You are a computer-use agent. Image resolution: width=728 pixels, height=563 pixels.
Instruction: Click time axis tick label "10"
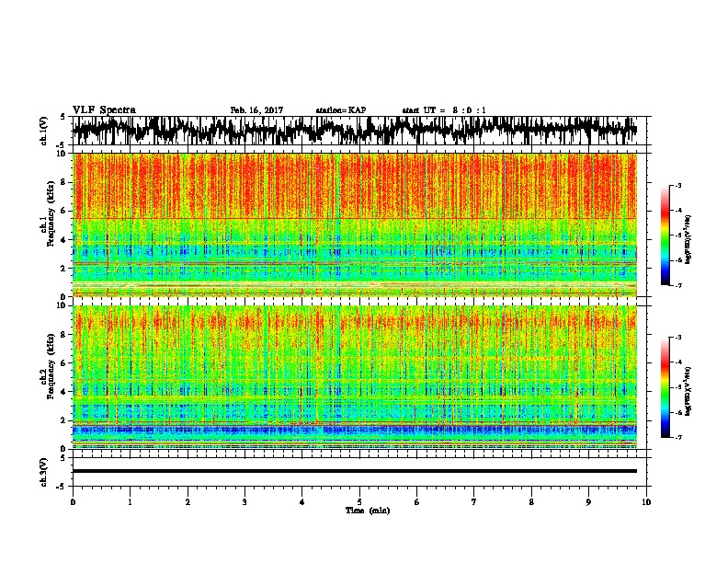(646, 502)
